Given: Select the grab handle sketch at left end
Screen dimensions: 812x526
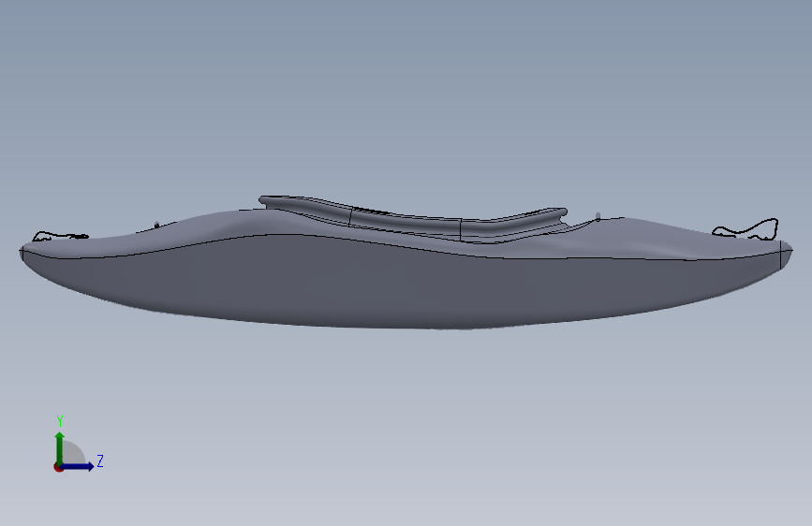Looking at the screenshot, I should click(60, 236).
